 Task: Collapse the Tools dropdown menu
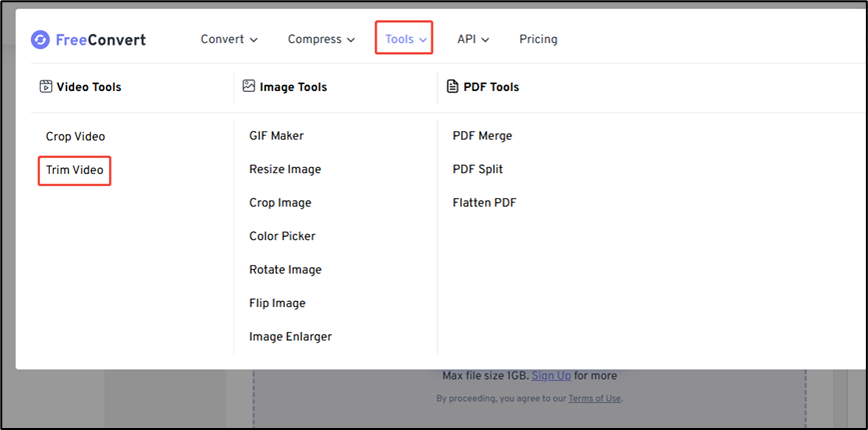(x=406, y=39)
